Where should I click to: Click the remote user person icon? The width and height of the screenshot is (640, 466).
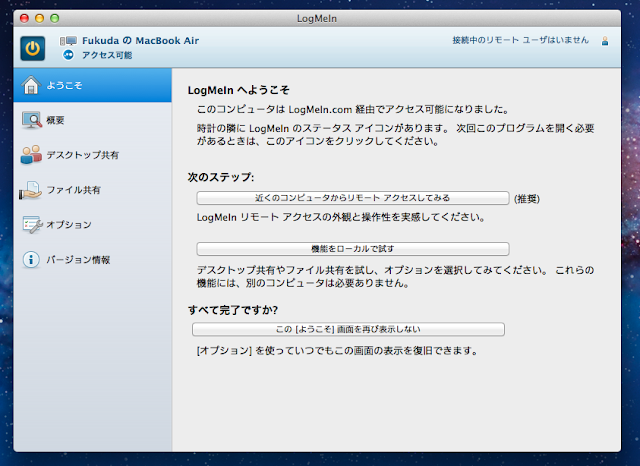[x=605, y=41]
